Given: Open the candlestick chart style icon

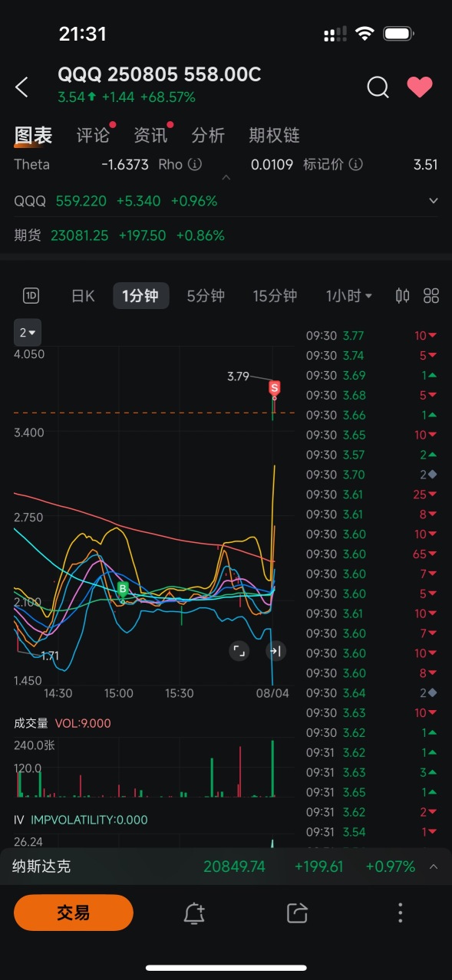Looking at the screenshot, I should pos(402,296).
